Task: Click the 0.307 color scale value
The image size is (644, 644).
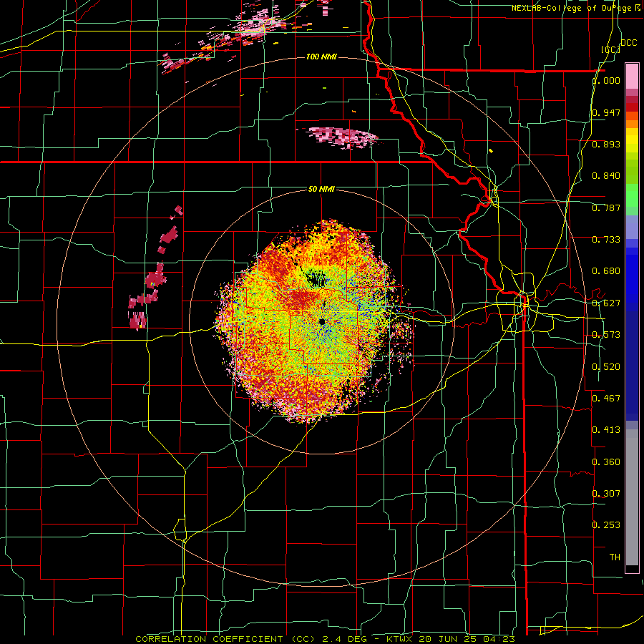Action: tap(606, 493)
